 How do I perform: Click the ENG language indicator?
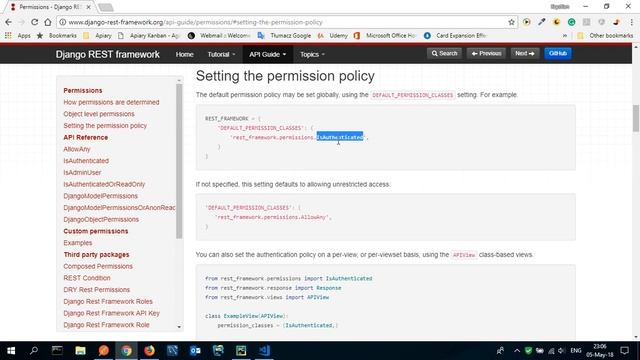[x=576, y=351]
